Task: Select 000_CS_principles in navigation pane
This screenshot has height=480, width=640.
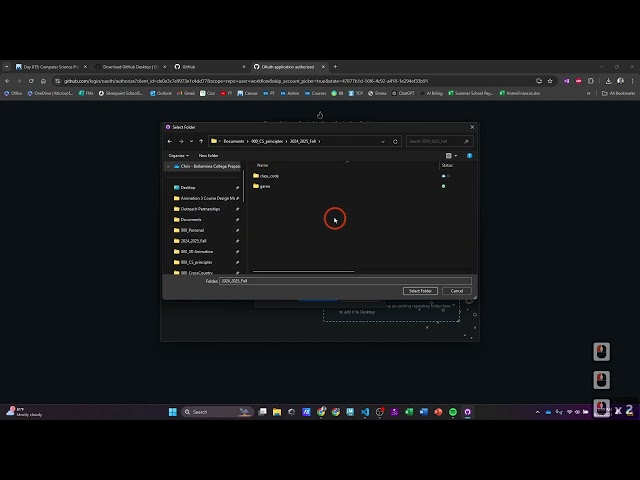Action: pyautogui.click(x=193, y=262)
